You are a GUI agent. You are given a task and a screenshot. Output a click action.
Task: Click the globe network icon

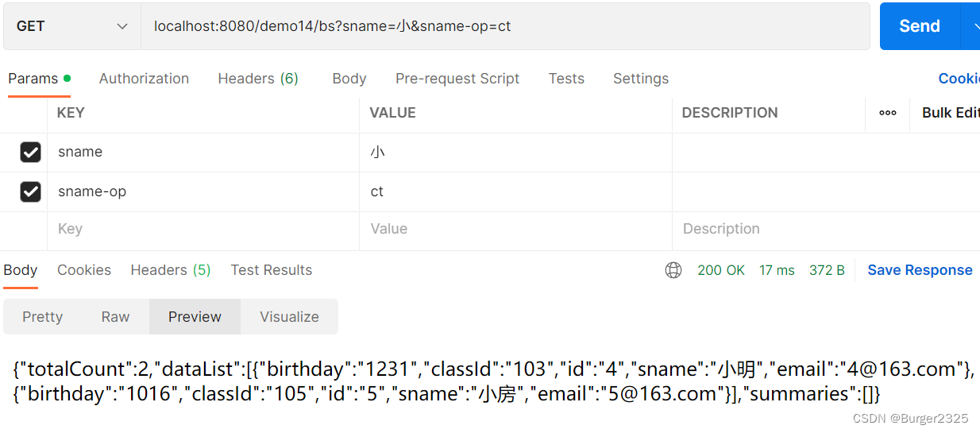(x=673, y=270)
